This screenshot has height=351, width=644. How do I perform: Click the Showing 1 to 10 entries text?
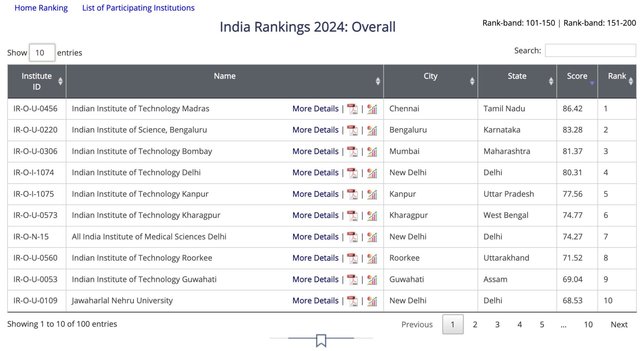(x=62, y=324)
